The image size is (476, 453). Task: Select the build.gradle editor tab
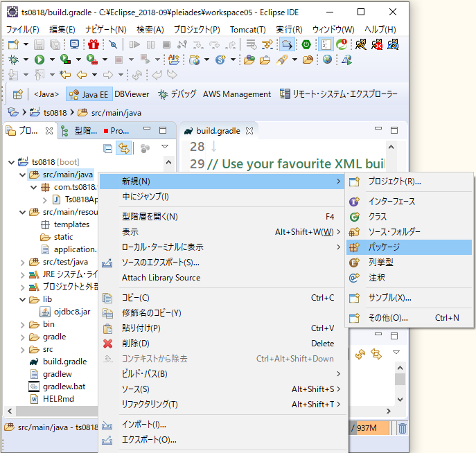pyautogui.click(x=218, y=131)
